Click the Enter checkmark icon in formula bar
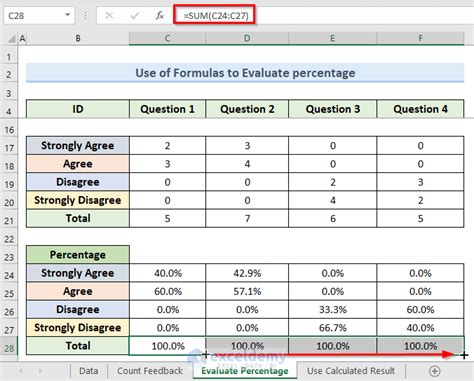The height and width of the screenshot is (381, 474). click(135, 15)
